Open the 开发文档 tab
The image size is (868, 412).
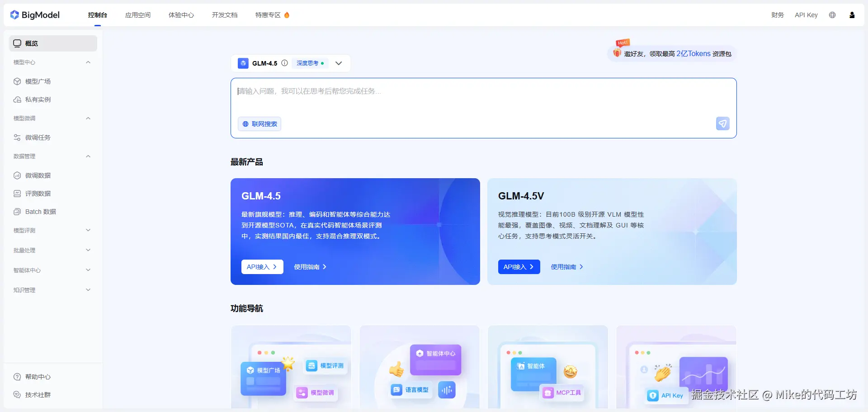[225, 15]
